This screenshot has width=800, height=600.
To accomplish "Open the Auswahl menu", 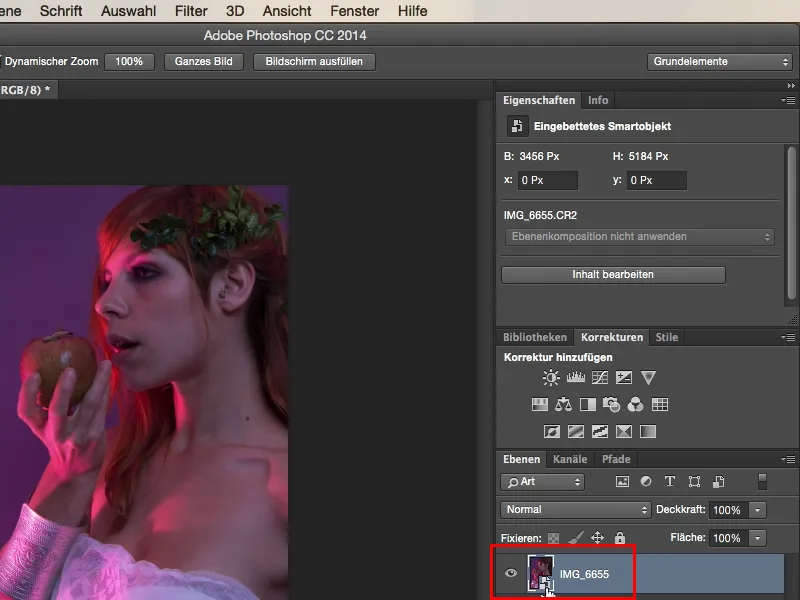I will 129,11.
